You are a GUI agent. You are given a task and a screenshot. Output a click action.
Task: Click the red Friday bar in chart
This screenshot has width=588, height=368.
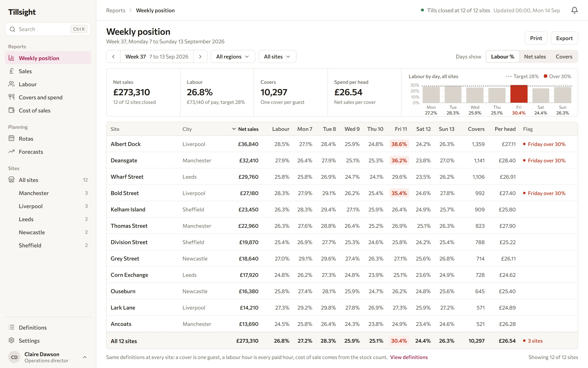pyautogui.click(x=519, y=94)
